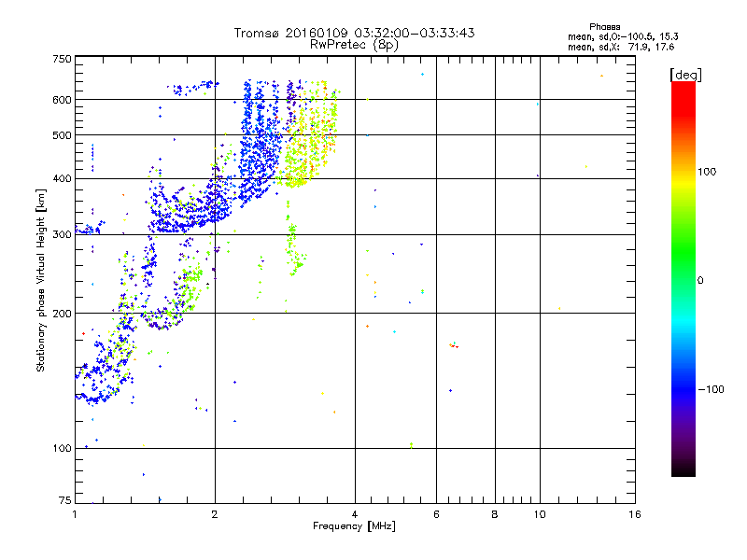Click the y-axis tick label "100"
This screenshot has height=560, width=747.
coord(62,448)
